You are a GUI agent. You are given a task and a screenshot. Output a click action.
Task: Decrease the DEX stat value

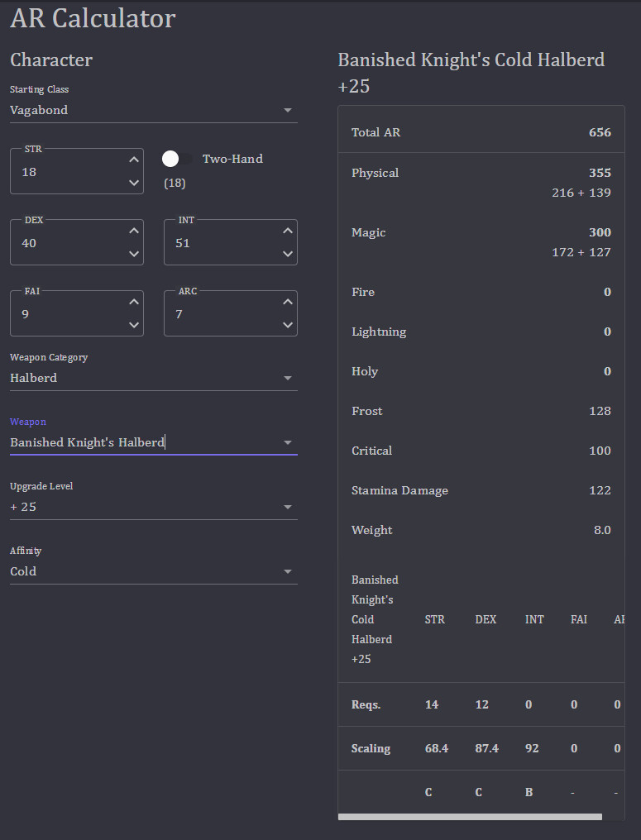133,254
